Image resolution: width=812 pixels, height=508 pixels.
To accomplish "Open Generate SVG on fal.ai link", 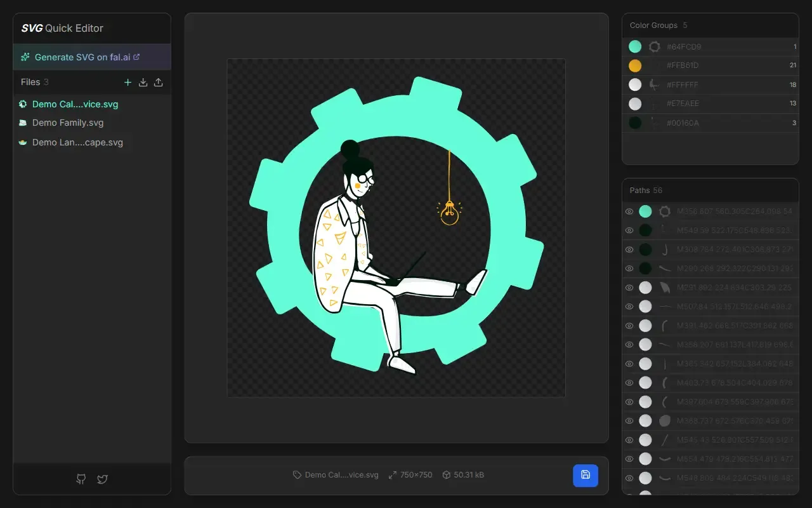I will tap(92, 57).
